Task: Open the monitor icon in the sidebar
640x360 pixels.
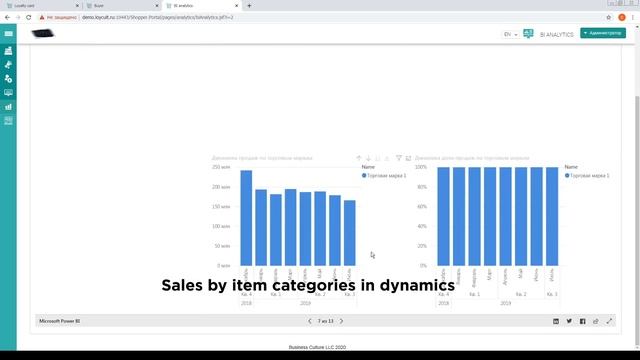Action: [8, 93]
